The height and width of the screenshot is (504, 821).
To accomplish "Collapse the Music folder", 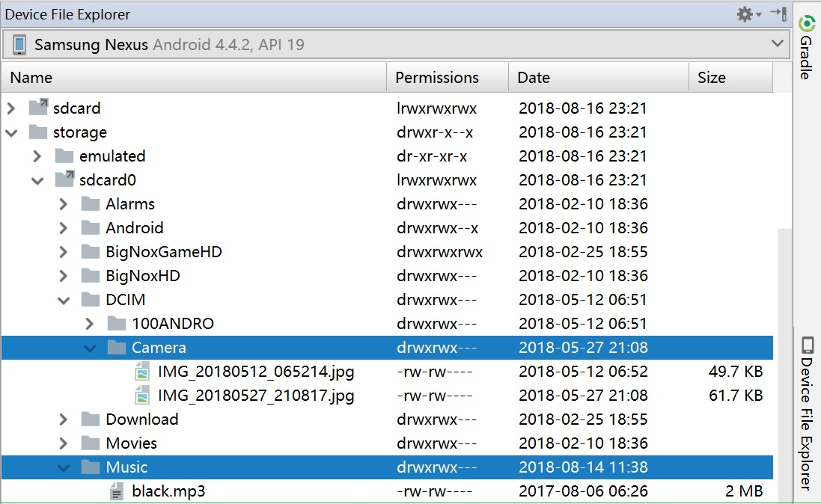I will (63, 467).
